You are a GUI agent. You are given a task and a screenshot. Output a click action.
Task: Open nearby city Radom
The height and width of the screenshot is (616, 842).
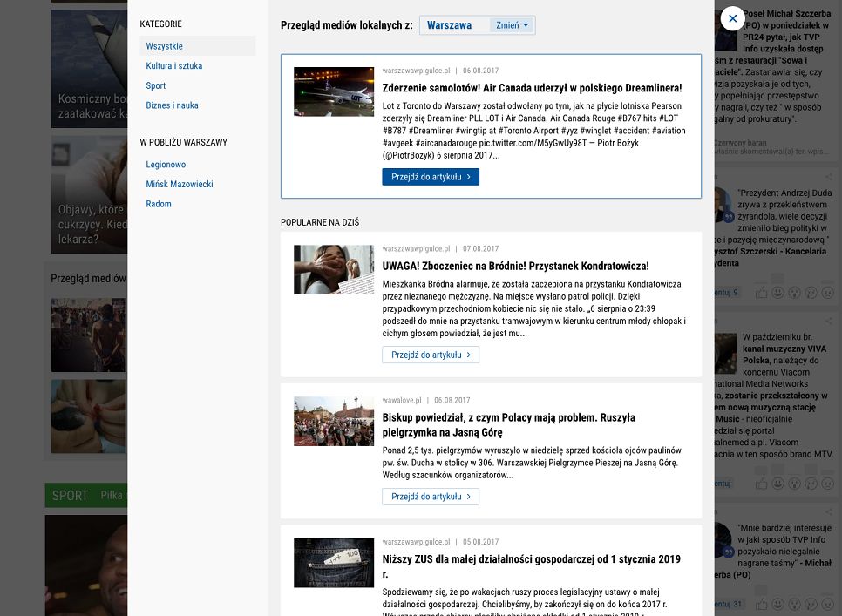click(159, 205)
